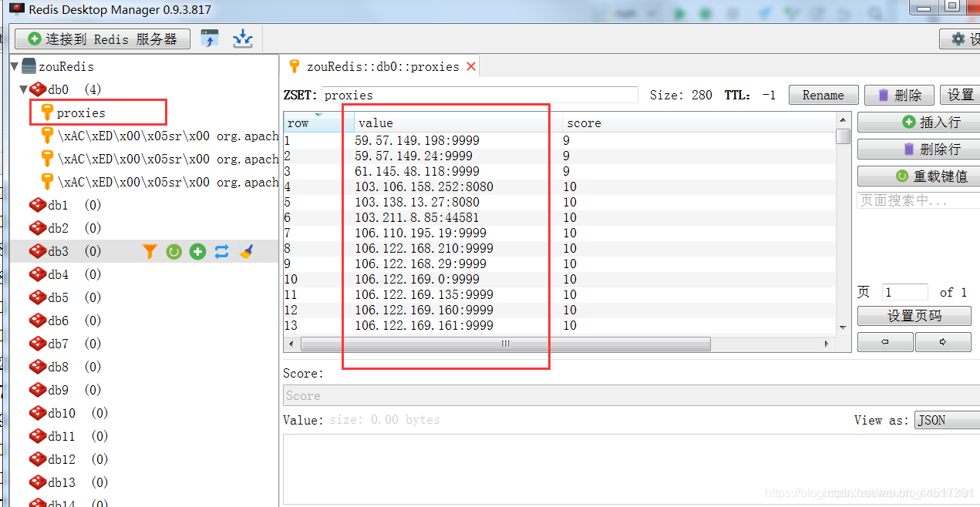980x507 pixels.
Task: Click the export connections toolbar icon
Action: point(243,39)
